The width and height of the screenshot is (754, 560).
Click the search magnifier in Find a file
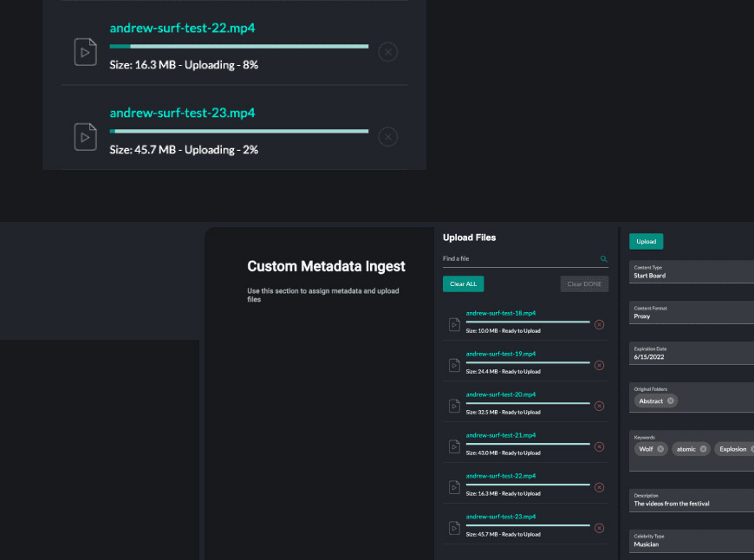pyautogui.click(x=604, y=259)
